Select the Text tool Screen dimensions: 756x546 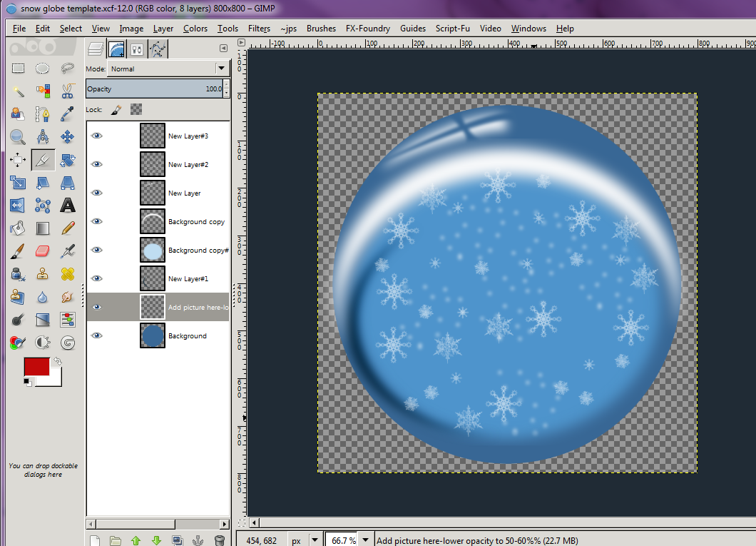[x=68, y=206]
